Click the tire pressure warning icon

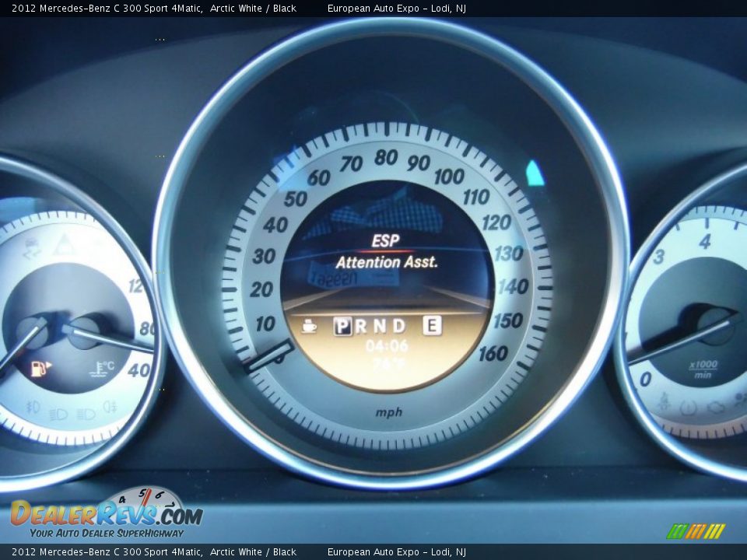click(688, 406)
